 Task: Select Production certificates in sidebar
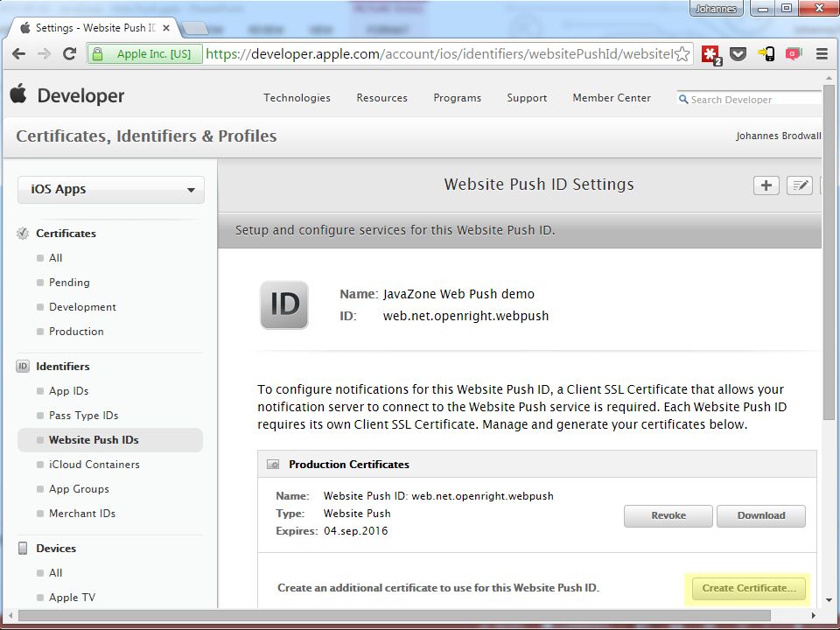click(x=76, y=332)
